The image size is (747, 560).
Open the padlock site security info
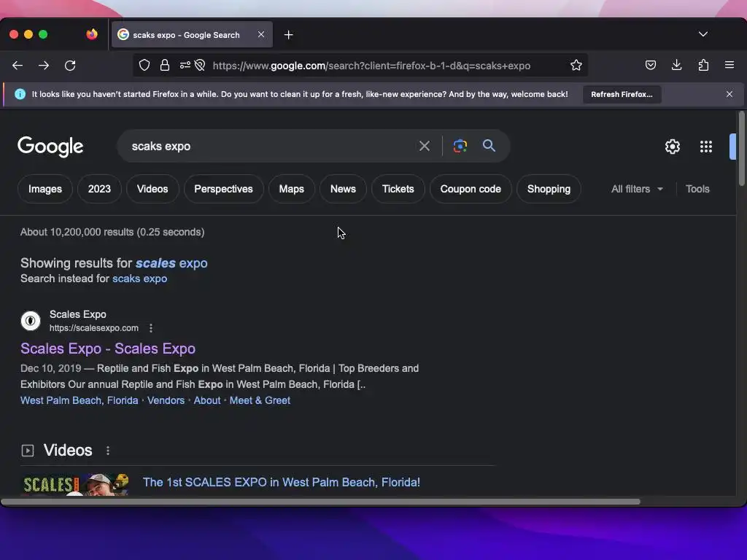(x=165, y=65)
